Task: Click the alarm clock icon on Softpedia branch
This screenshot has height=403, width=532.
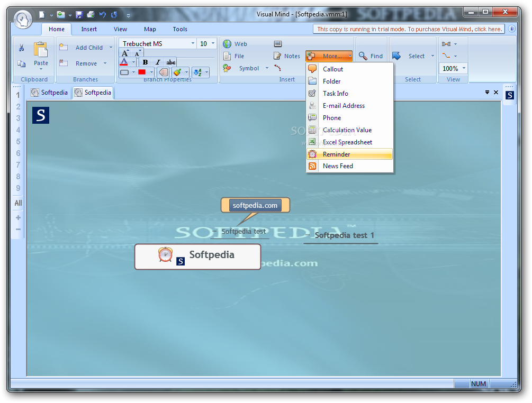Action: pos(165,255)
